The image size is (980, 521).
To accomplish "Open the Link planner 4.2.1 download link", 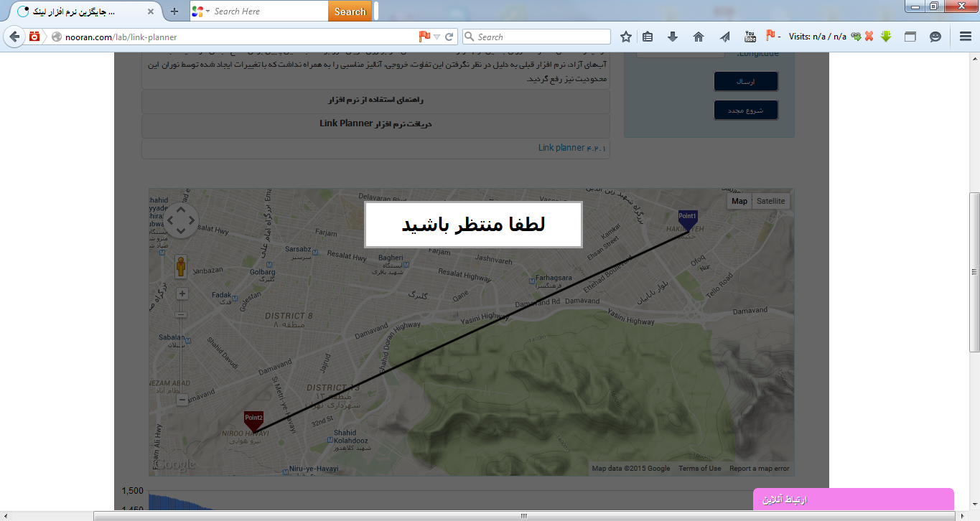I will click(x=572, y=148).
